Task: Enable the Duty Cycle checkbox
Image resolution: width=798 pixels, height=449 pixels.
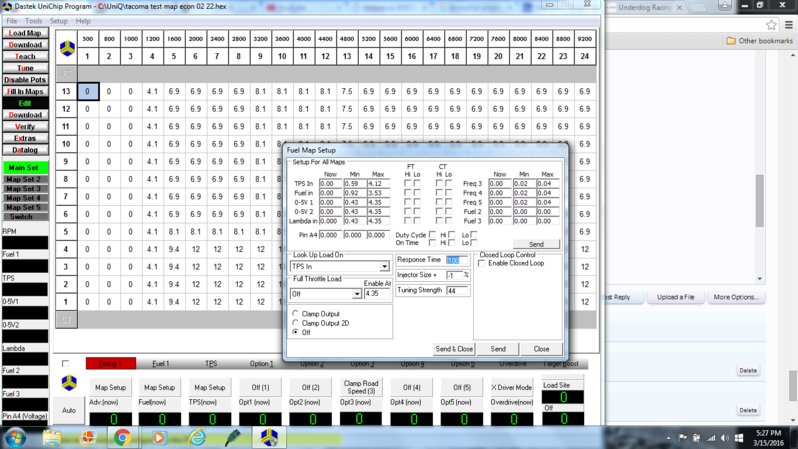Action: pos(432,235)
